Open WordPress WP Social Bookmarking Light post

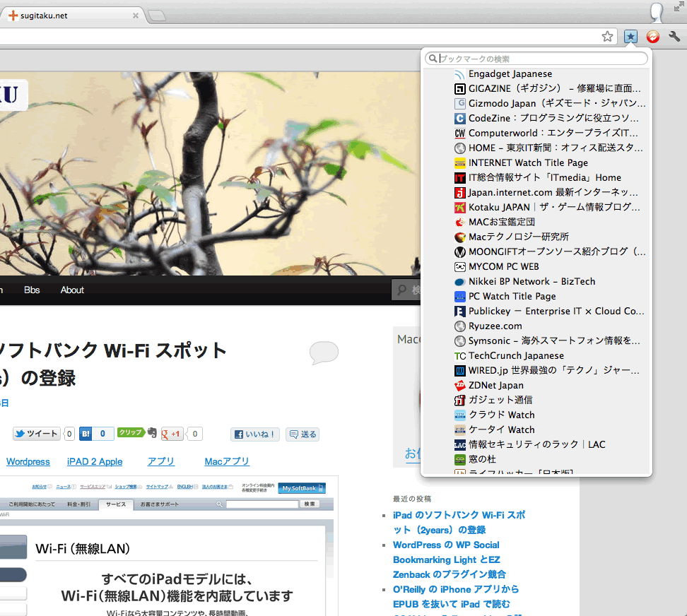449,560
